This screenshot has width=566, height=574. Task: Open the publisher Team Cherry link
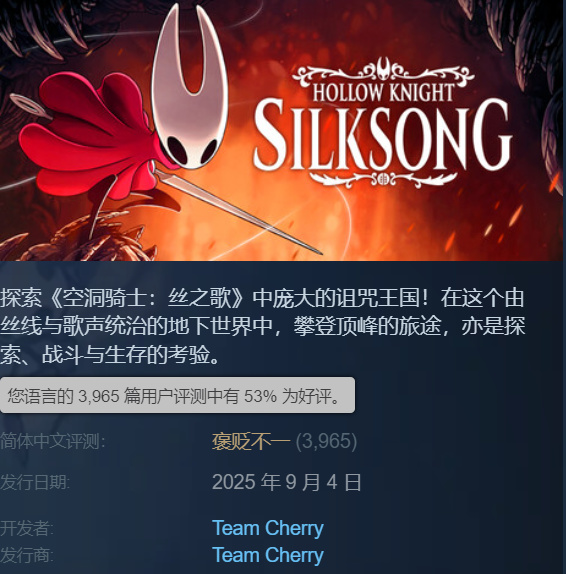268,555
